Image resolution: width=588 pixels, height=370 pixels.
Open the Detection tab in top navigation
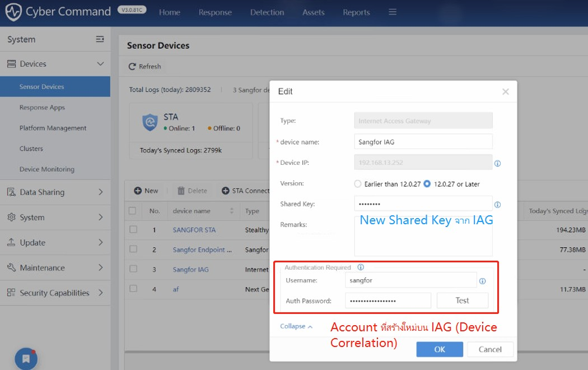tap(267, 12)
